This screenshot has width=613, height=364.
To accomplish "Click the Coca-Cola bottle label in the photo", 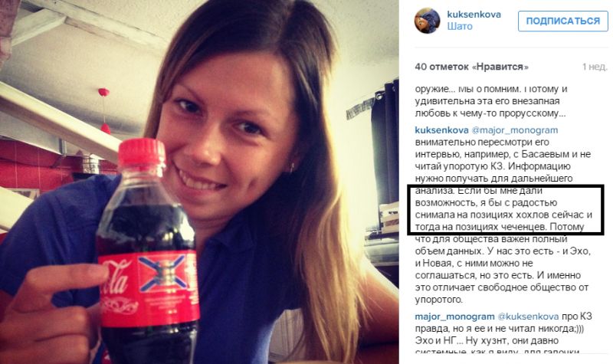I will click(149, 289).
